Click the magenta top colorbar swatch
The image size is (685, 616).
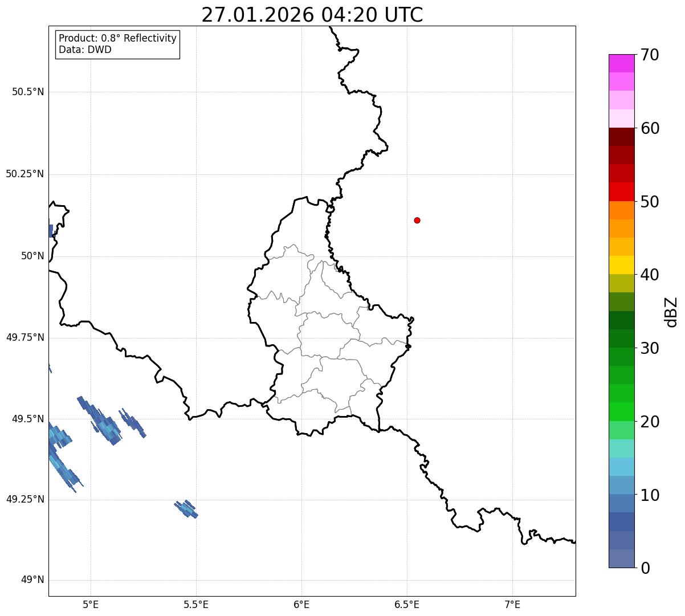coord(621,63)
